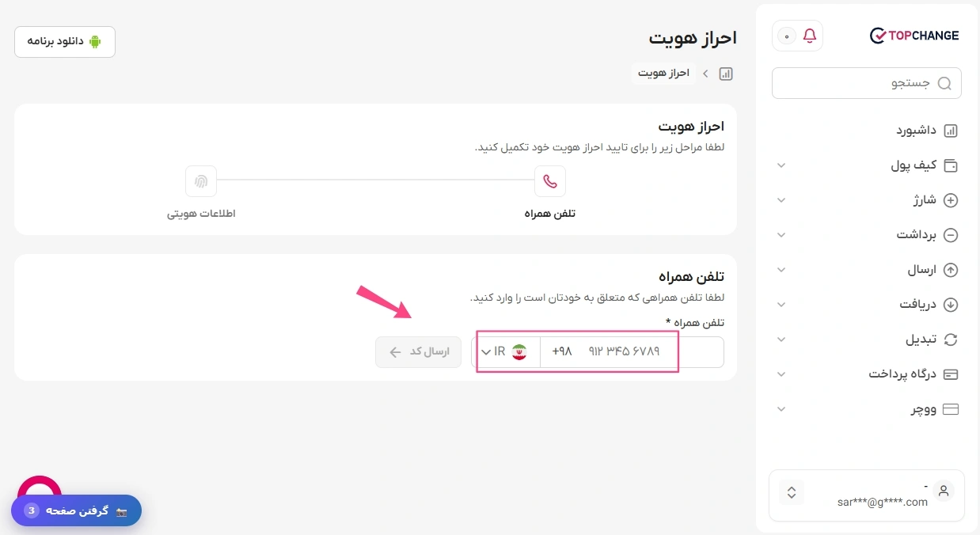The image size is (980, 535).
Task: Click the phone step icon
Action: [x=550, y=181]
